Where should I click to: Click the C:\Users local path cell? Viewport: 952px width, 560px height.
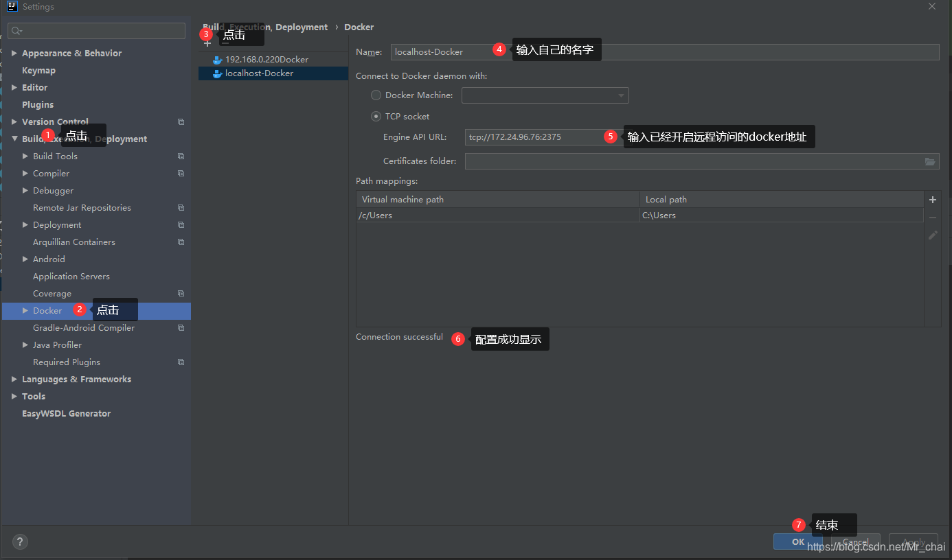[782, 215]
